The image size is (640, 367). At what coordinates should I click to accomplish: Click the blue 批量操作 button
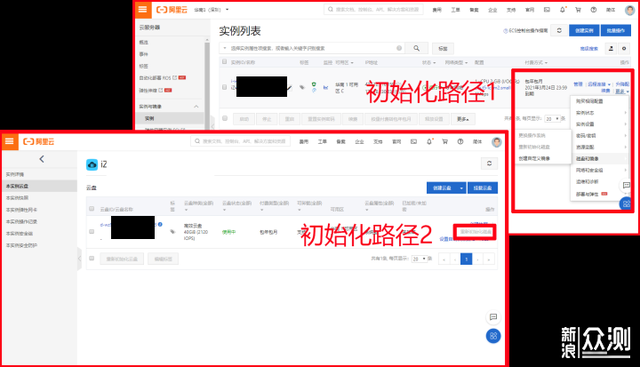click(x=616, y=30)
